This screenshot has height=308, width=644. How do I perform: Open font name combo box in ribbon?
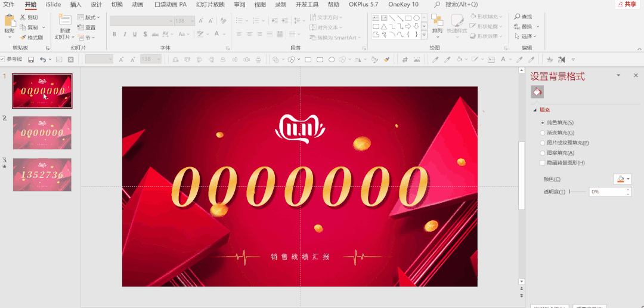(142, 20)
